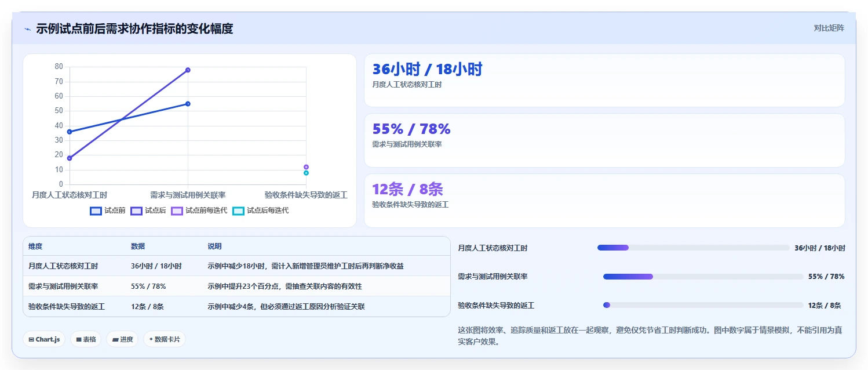Viewport: 868px width, 370px height.
Task: Select the table cell 月度人工状态核对工时
Action: click(x=63, y=266)
